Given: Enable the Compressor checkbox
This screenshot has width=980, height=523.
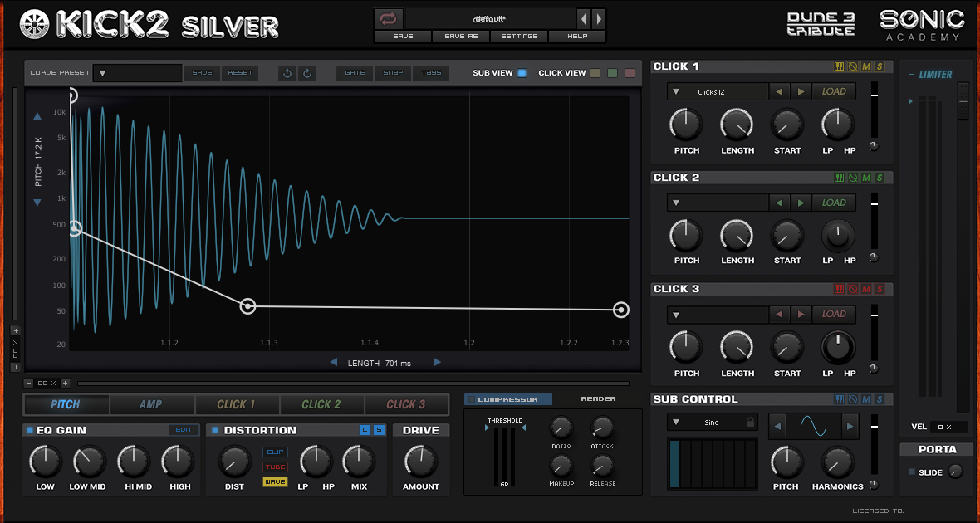Looking at the screenshot, I should (472, 399).
